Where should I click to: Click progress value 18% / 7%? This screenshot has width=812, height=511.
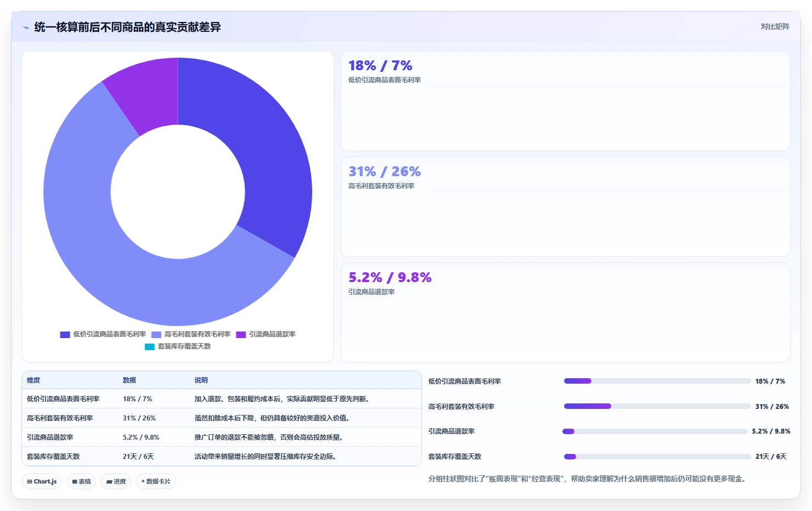[770, 381]
